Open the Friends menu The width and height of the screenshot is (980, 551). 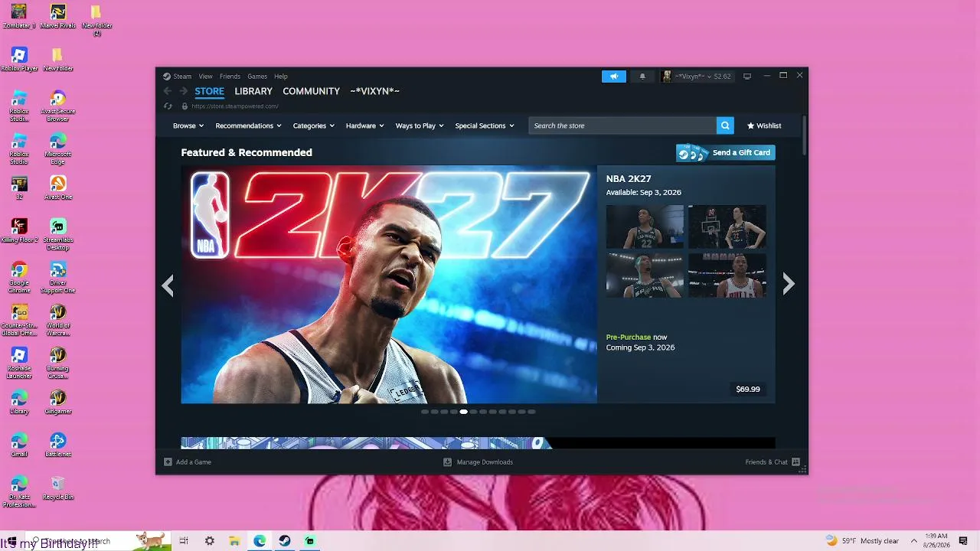click(x=230, y=77)
